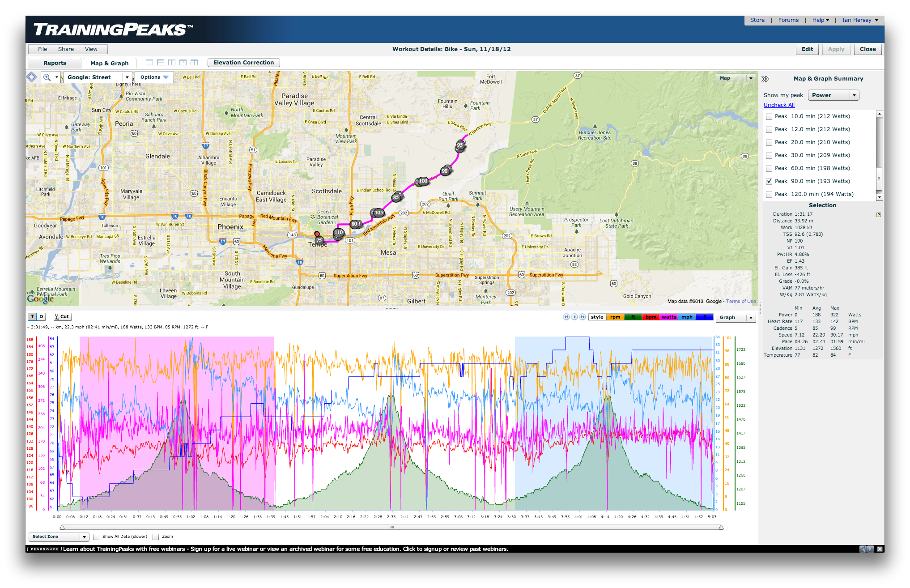This screenshot has width=910, height=588.
Task: Toggle the magenta watts channel swatch
Action: 669,317
